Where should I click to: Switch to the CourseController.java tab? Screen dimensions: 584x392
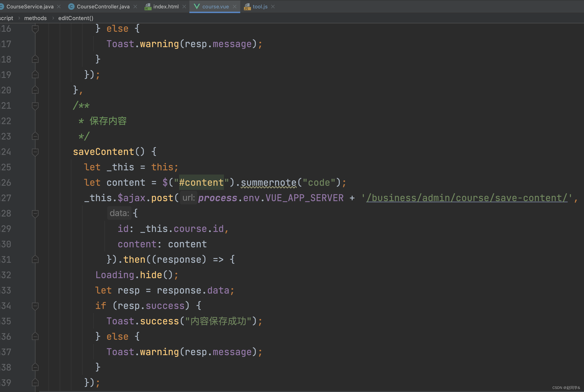pos(103,7)
